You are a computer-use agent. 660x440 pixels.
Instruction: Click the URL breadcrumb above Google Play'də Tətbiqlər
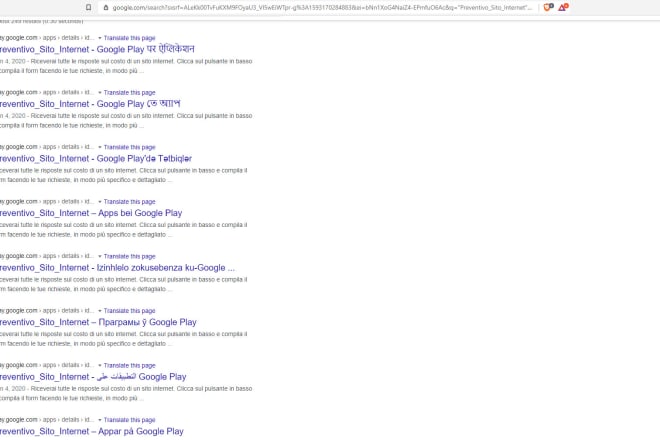point(47,147)
